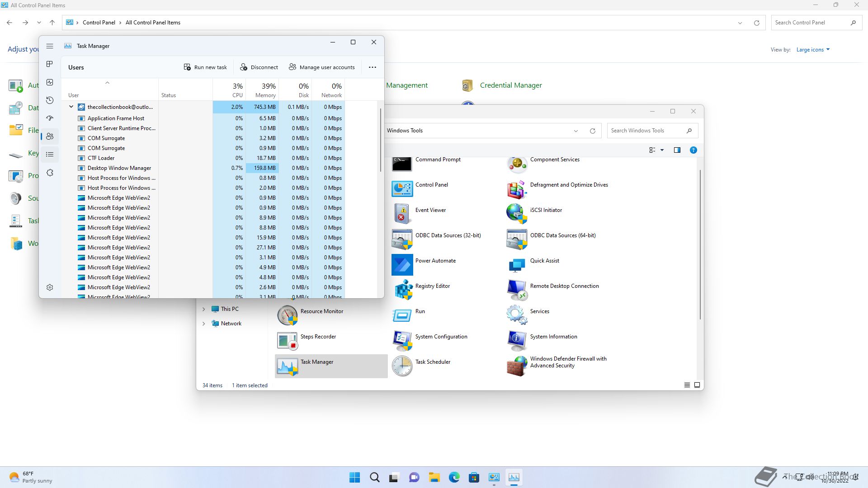Open Control Panel recent locations dropdown
Viewport: 868px width, 488px height.
click(x=39, y=23)
